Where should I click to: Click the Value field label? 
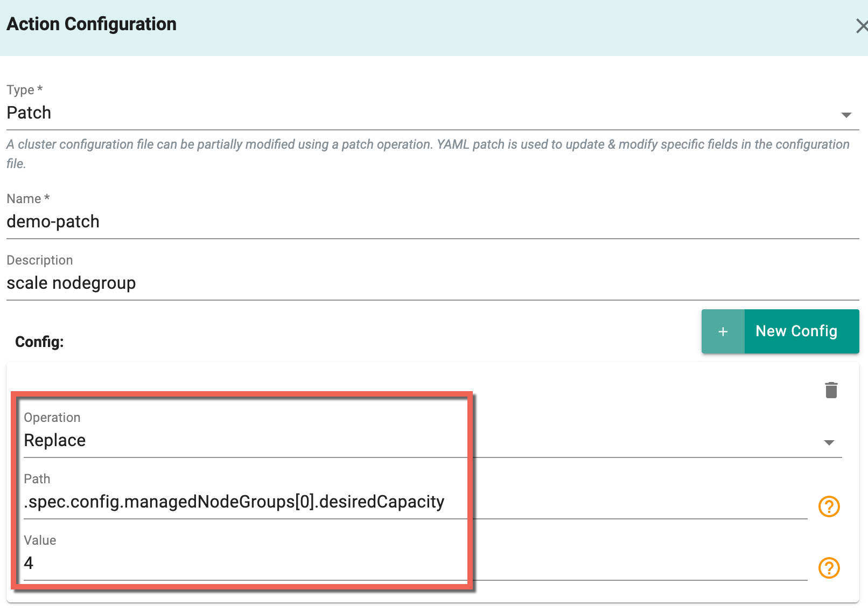pos(40,540)
